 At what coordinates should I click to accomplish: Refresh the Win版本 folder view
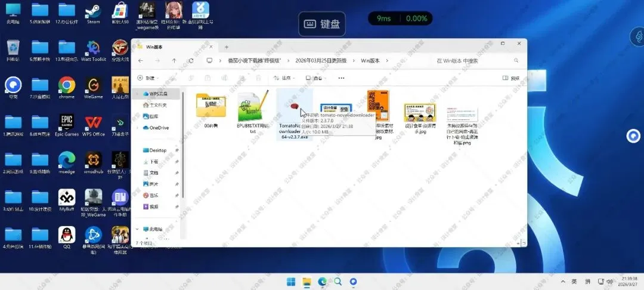click(x=191, y=60)
